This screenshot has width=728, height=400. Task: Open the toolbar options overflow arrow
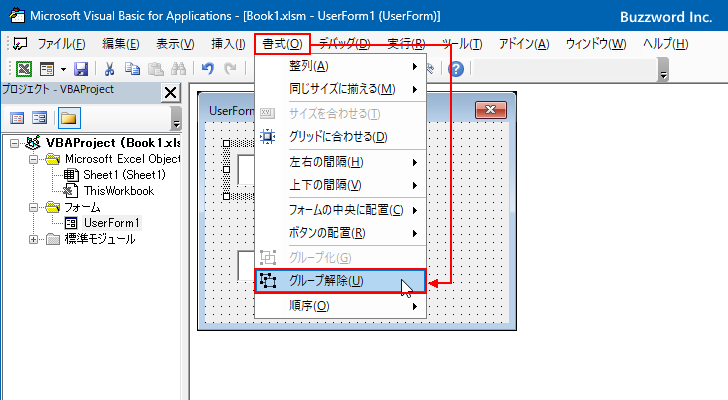[x=663, y=70]
